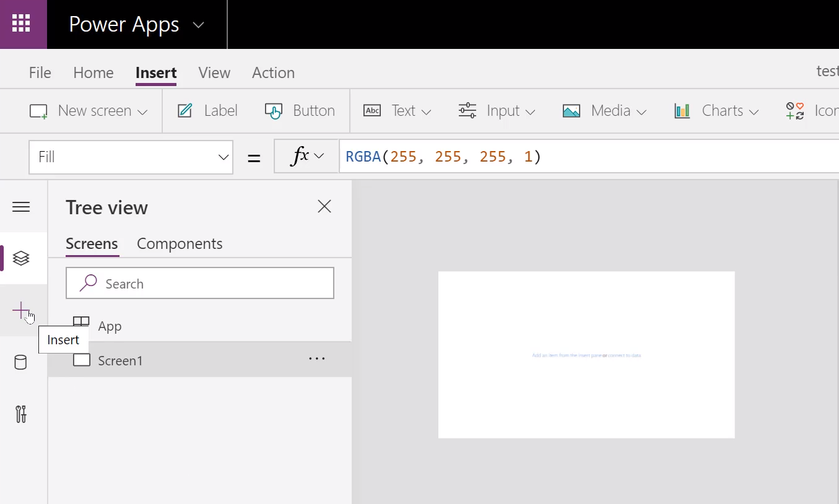The height and width of the screenshot is (504, 839).
Task: Click the Tree view panel heading
Action: (x=107, y=207)
